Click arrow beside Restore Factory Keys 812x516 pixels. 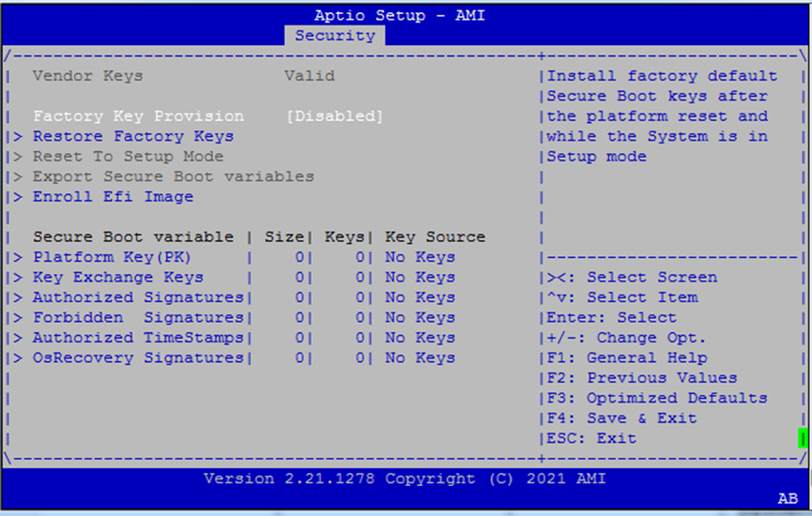click(x=18, y=136)
